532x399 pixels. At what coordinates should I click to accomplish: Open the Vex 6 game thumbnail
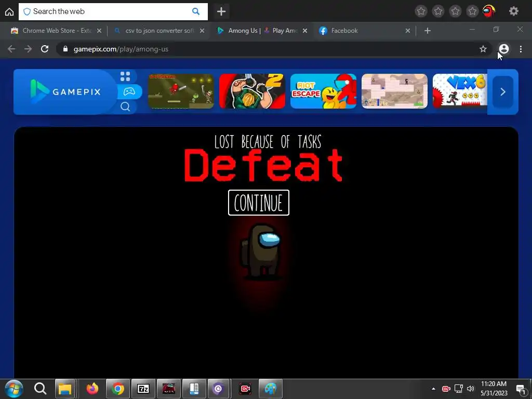coord(460,91)
